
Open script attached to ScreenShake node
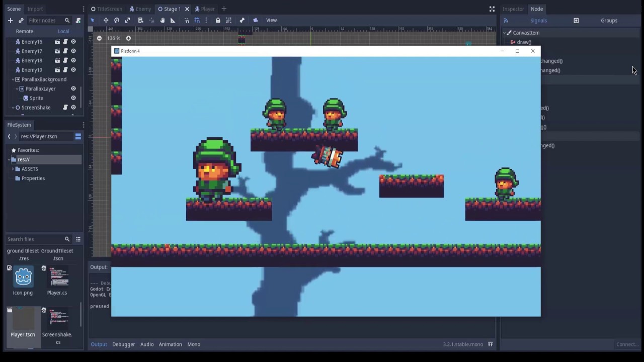[65, 108]
